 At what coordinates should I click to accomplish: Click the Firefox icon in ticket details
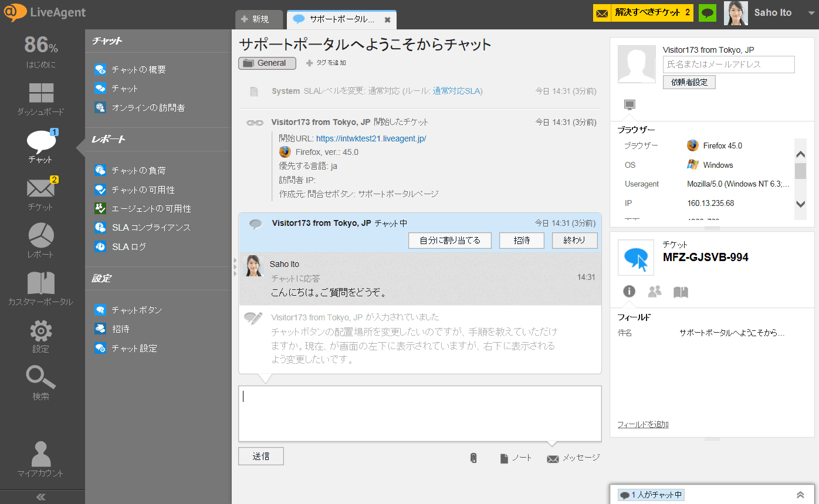(x=285, y=152)
